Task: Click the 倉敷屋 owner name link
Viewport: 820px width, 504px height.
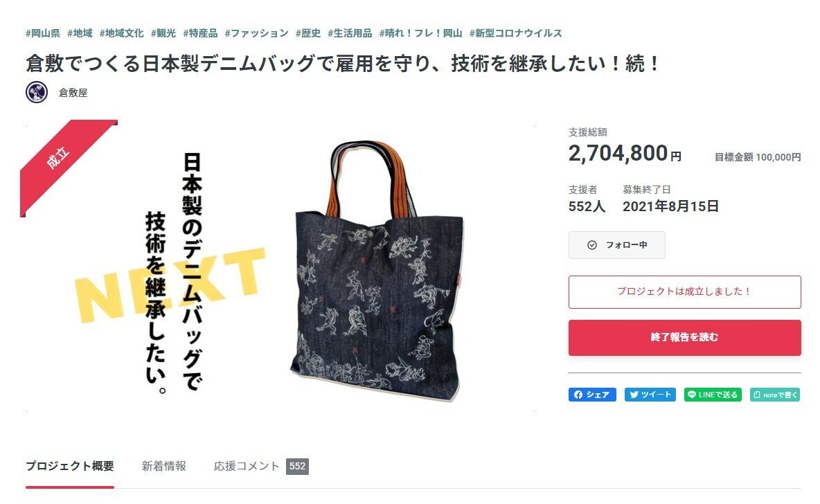Action: (73, 93)
